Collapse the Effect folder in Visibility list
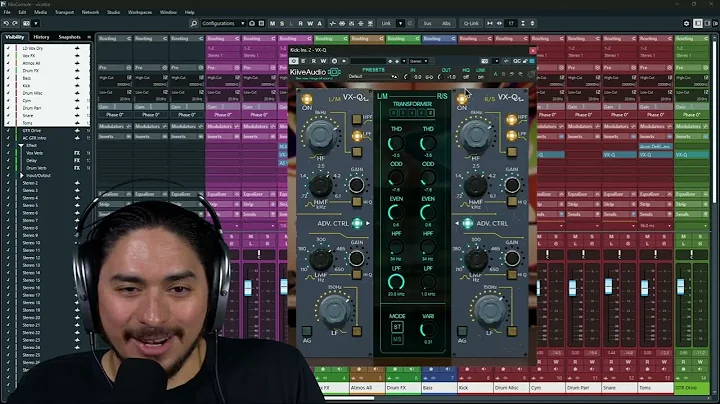Viewport: 720px width, 404px height. click(21, 146)
